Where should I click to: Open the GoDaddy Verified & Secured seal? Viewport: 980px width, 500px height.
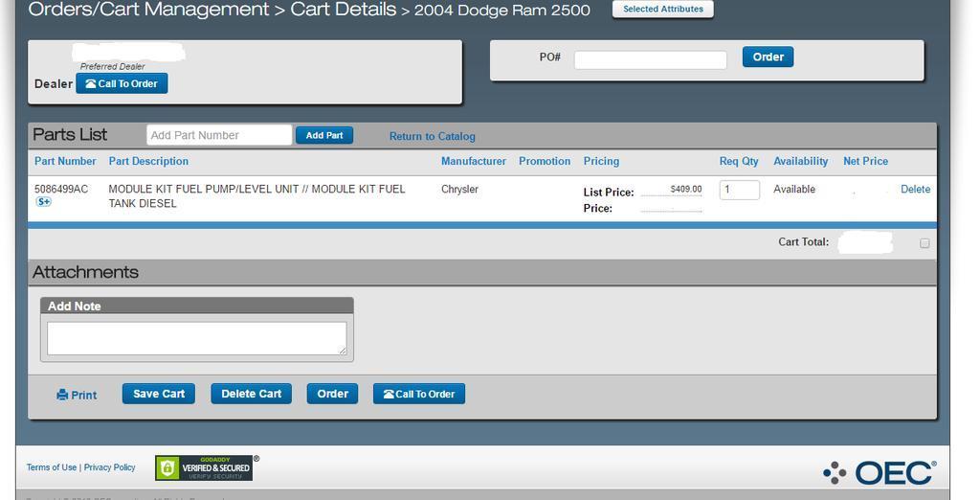[204, 468]
